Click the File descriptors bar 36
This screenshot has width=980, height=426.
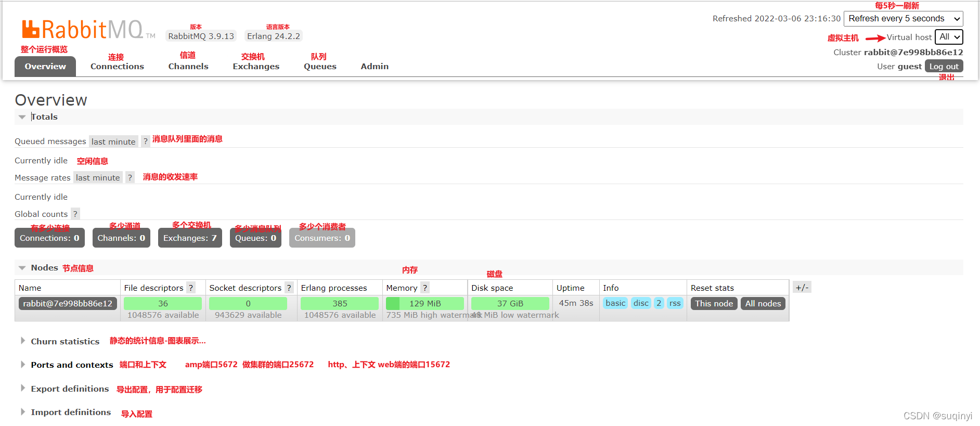pyautogui.click(x=163, y=303)
